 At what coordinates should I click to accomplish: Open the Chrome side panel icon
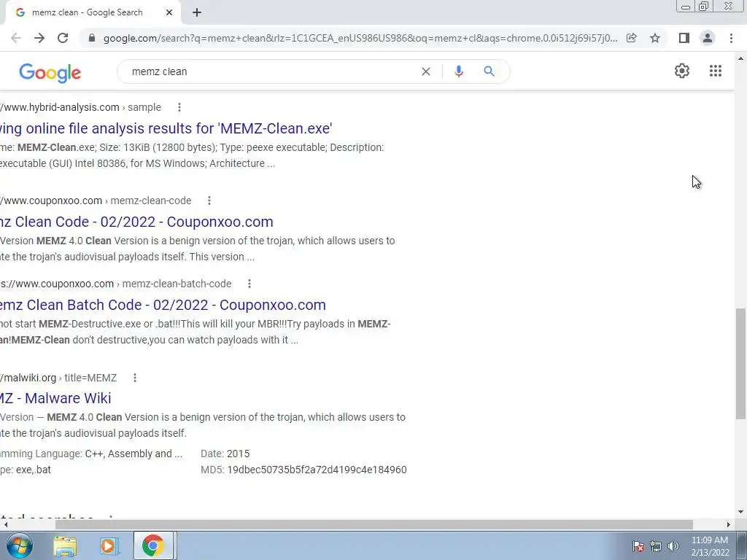684,38
